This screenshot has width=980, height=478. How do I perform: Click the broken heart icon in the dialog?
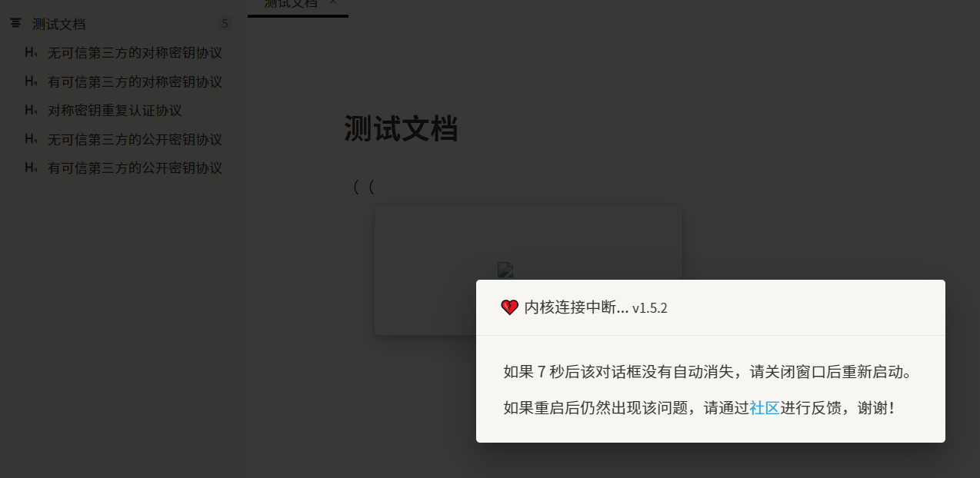pyautogui.click(x=509, y=307)
